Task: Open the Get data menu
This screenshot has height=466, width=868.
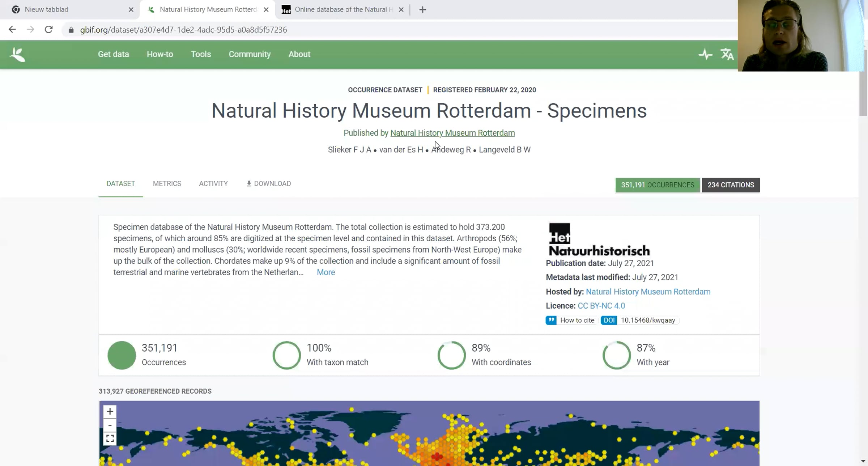Action: [113, 54]
